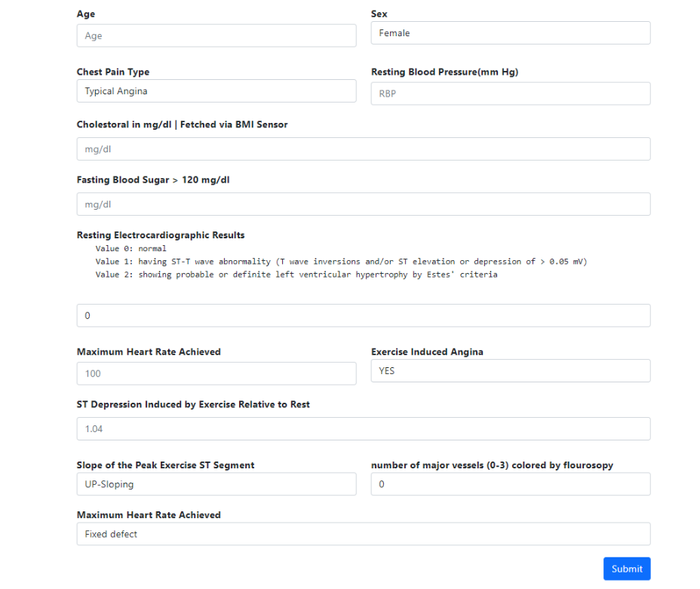Expand the Chest Pain Type dropdown
The width and height of the screenshot is (700, 589).
[216, 91]
